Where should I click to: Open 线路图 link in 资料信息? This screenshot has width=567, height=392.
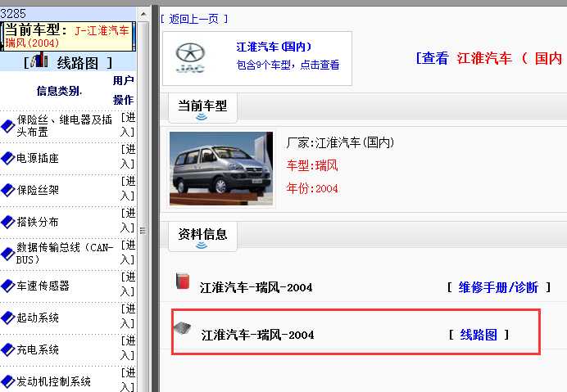point(479,335)
